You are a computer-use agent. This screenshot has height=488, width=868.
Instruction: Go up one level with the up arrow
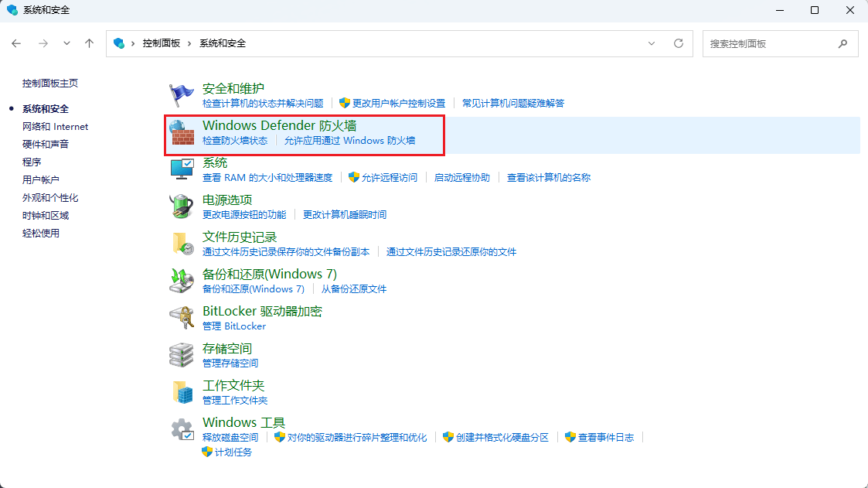pos(90,43)
